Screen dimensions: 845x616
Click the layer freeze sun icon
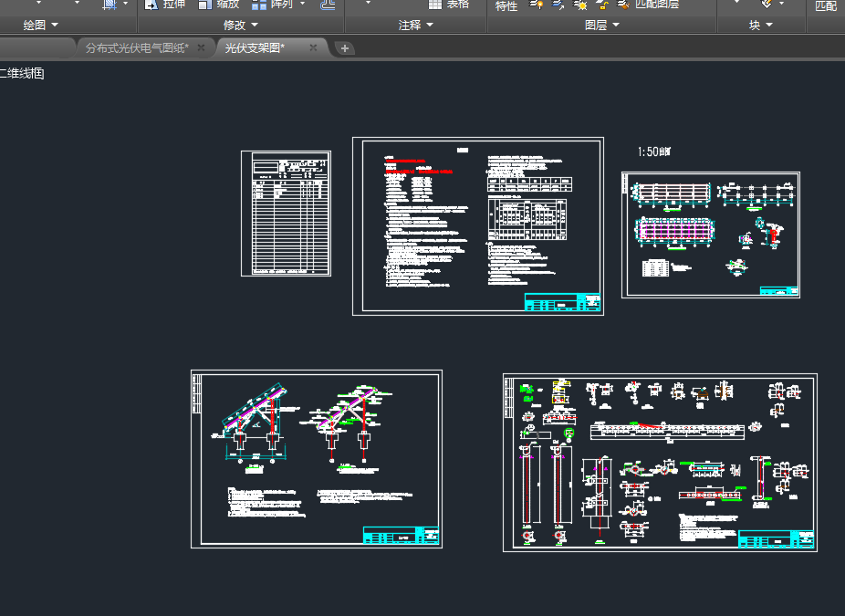pyautogui.click(x=579, y=5)
